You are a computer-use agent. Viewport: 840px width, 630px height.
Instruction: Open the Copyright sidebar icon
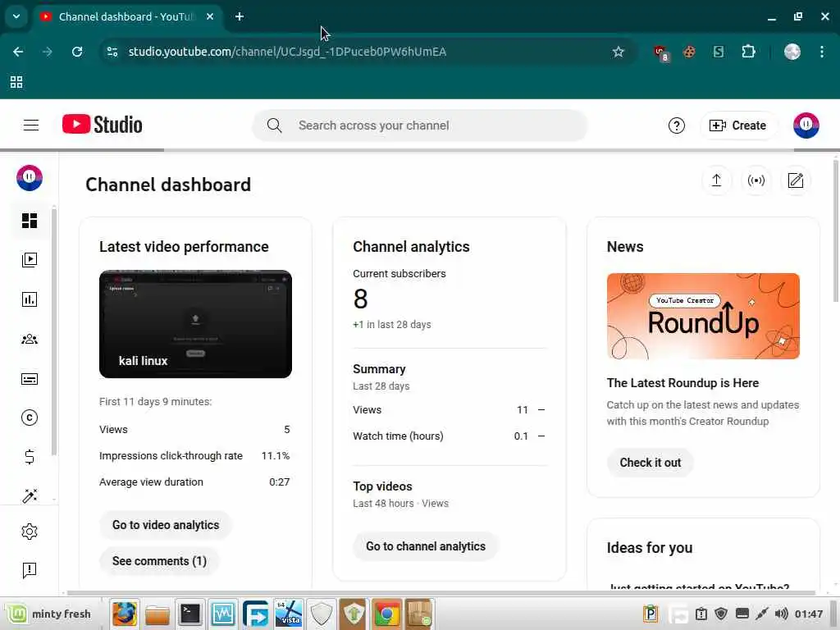(x=30, y=418)
